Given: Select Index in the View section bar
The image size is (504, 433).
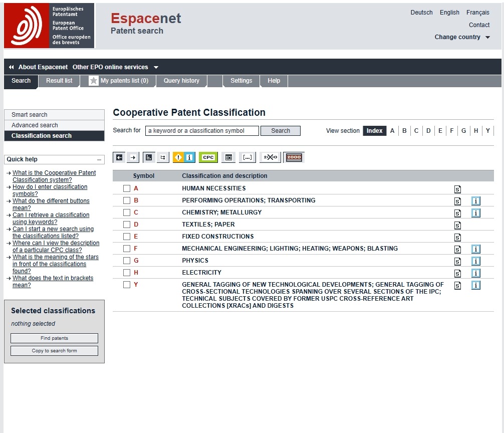Looking at the screenshot, I should [374, 131].
